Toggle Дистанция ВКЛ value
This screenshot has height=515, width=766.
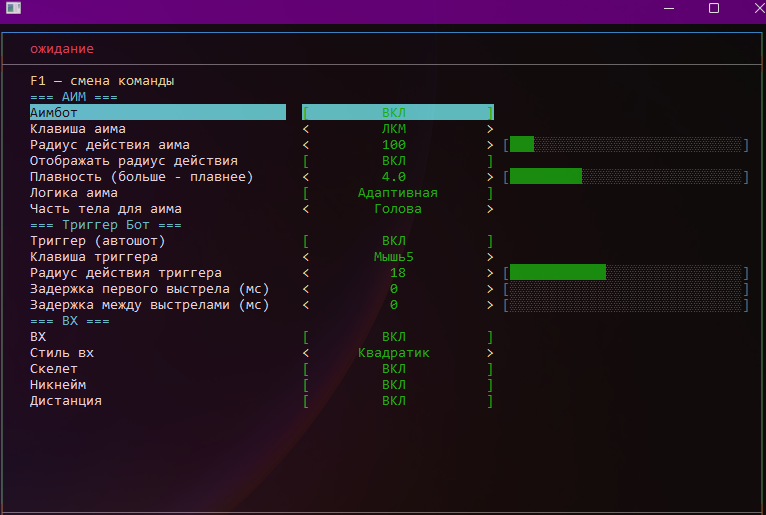[x=398, y=401]
